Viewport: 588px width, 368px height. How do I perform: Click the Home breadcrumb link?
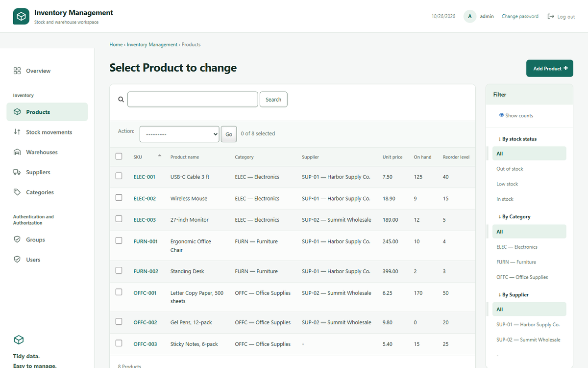click(116, 44)
